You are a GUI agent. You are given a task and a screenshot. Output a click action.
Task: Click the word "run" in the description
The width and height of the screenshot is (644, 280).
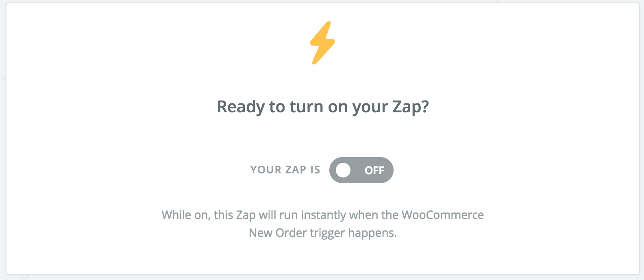pyautogui.click(x=288, y=215)
